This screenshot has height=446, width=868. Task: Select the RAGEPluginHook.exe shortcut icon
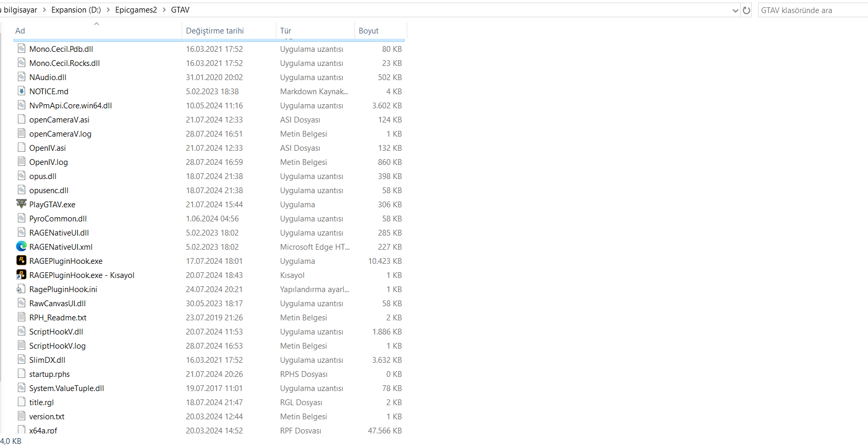(x=21, y=275)
